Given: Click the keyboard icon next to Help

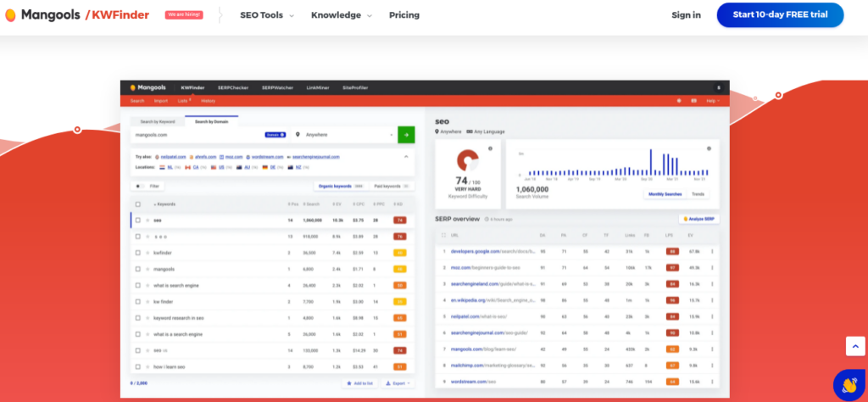Looking at the screenshot, I should pyautogui.click(x=693, y=101).
